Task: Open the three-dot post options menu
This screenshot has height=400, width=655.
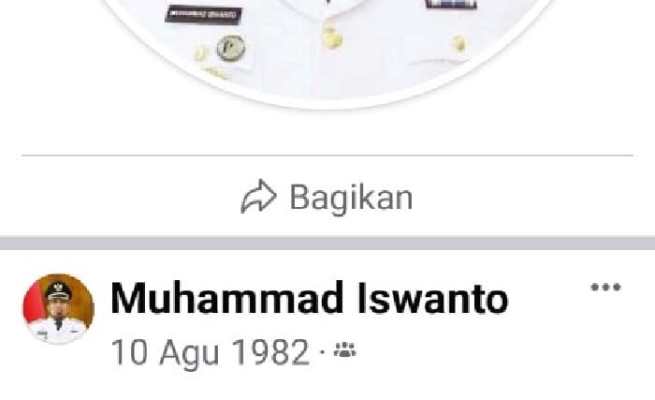Action: 606,287
